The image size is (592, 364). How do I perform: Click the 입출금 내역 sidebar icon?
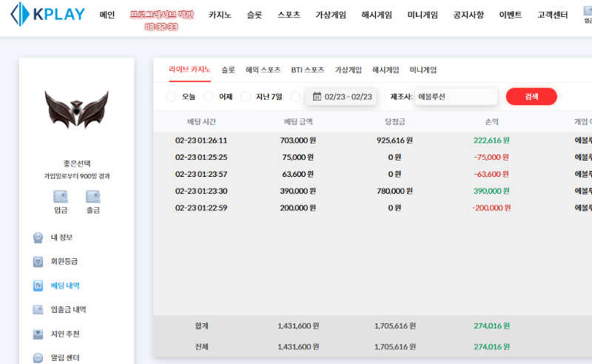[x=38, y=310]
